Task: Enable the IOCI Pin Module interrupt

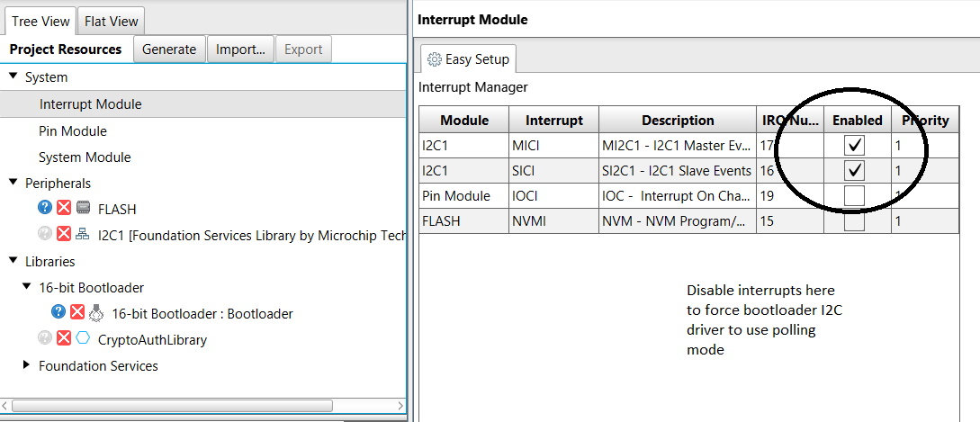Action: (857, 195)
